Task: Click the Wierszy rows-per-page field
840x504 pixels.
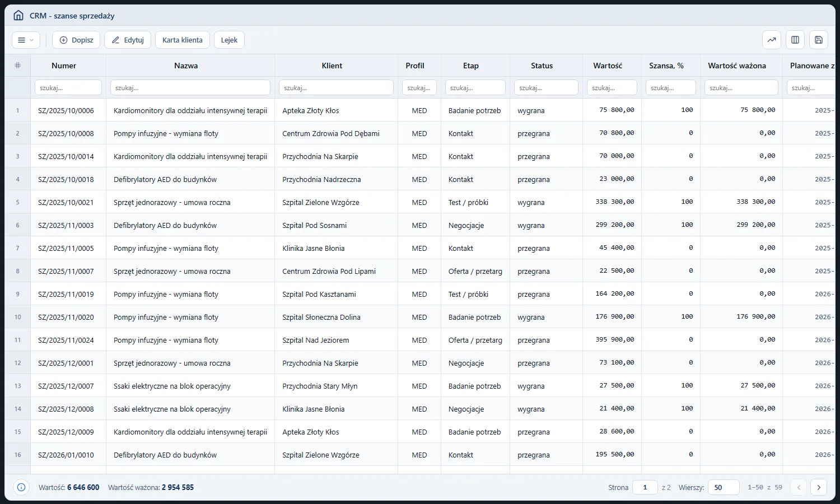Action: click(x=724, y=487)
